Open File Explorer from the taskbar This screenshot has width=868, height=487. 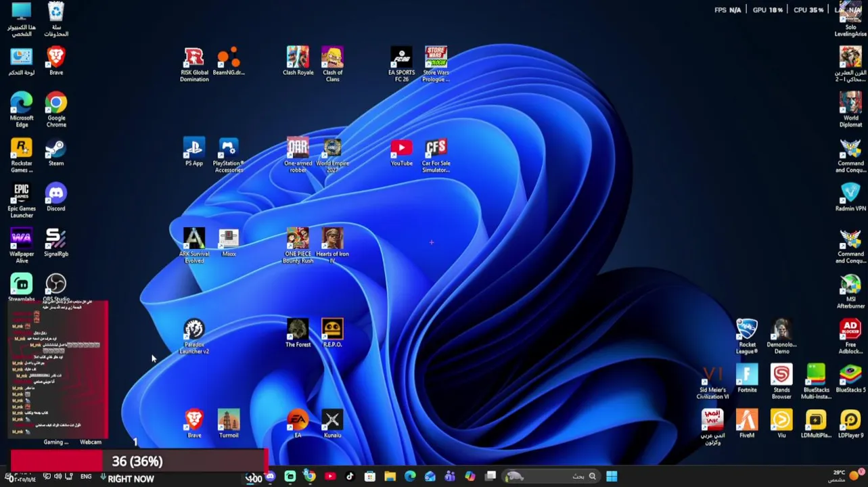pyautogui.click(x=390, y=477)
